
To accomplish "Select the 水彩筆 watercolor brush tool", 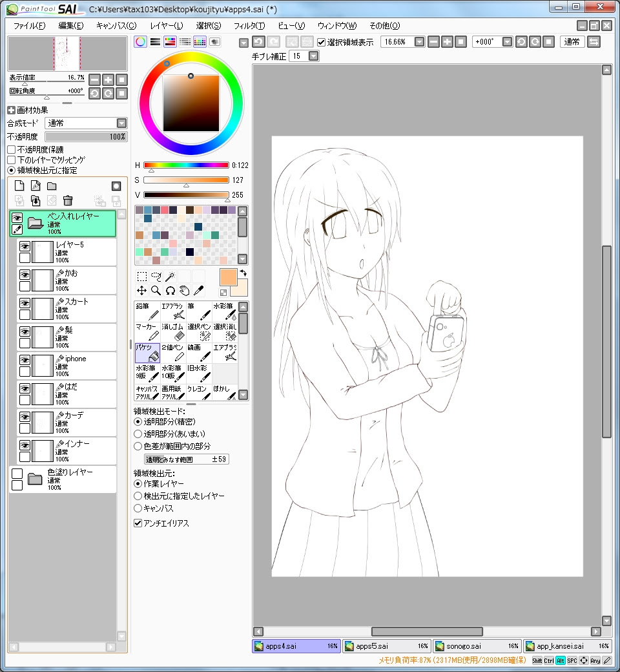I will pos(225,311).
